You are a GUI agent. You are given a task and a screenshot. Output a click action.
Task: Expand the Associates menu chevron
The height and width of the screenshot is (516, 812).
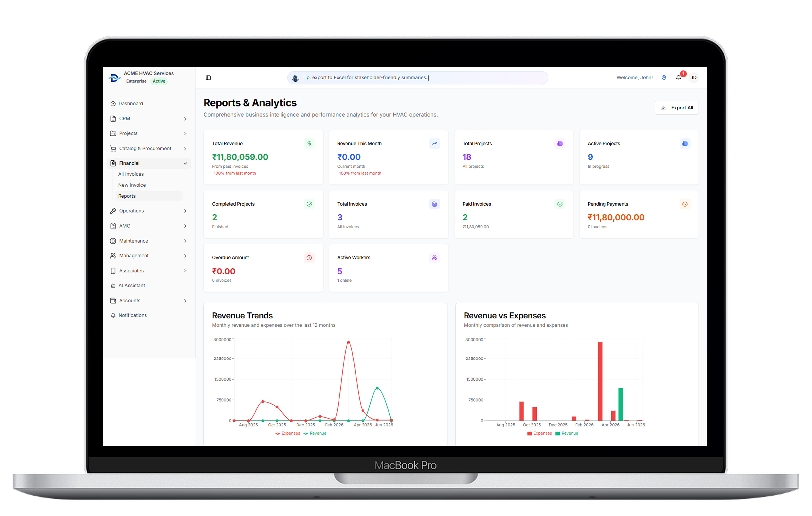click(185, 271)
